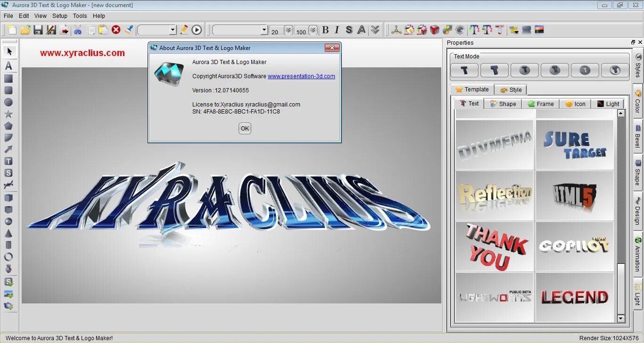The height and width of the screenshot is (343, 644).
Task: Click the floppy disk save icon
Action: tap(38, 30)
